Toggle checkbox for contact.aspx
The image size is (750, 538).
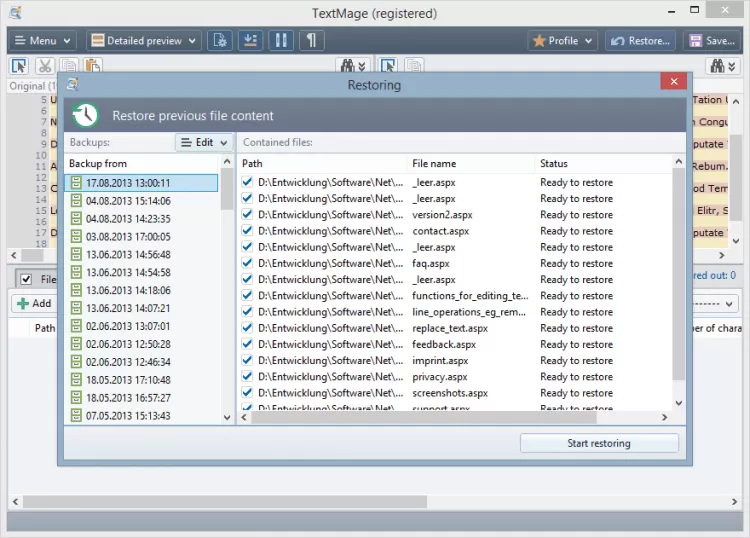coord(248,231)
